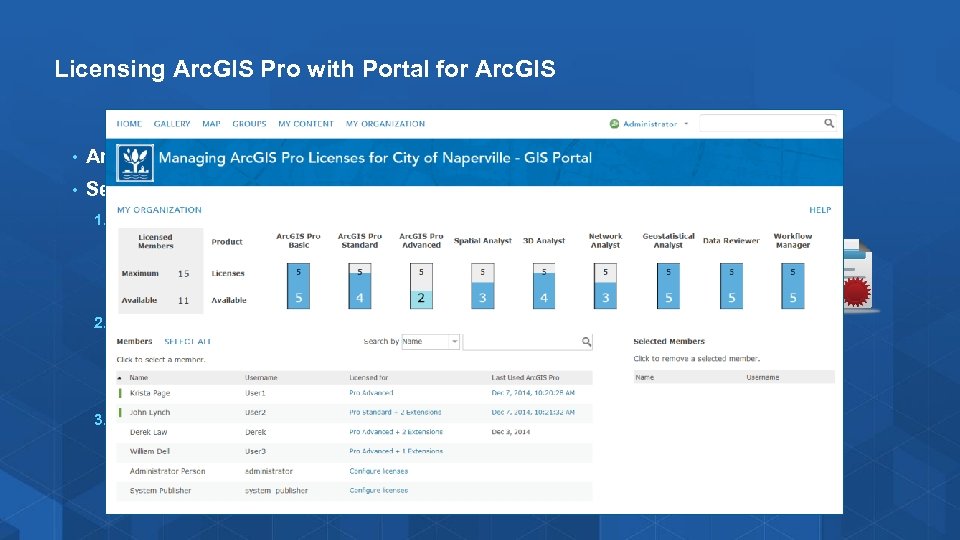Click the SELECT ALL members link
960x540 pixels.
pyautogui.click(x=187, y=342)
